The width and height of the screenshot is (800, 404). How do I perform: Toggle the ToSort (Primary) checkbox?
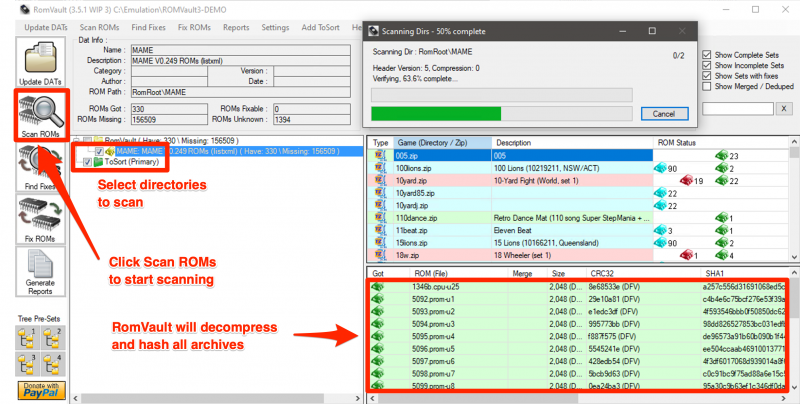[87, 162]
